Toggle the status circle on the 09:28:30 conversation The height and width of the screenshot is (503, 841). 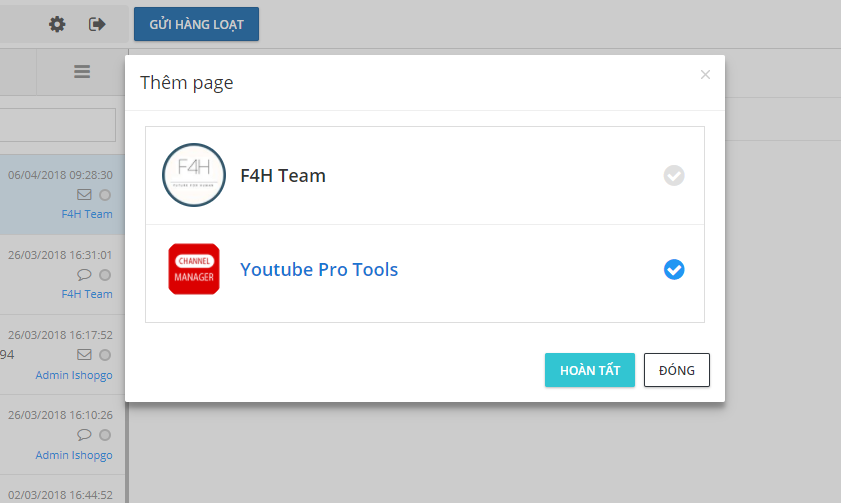105,194
